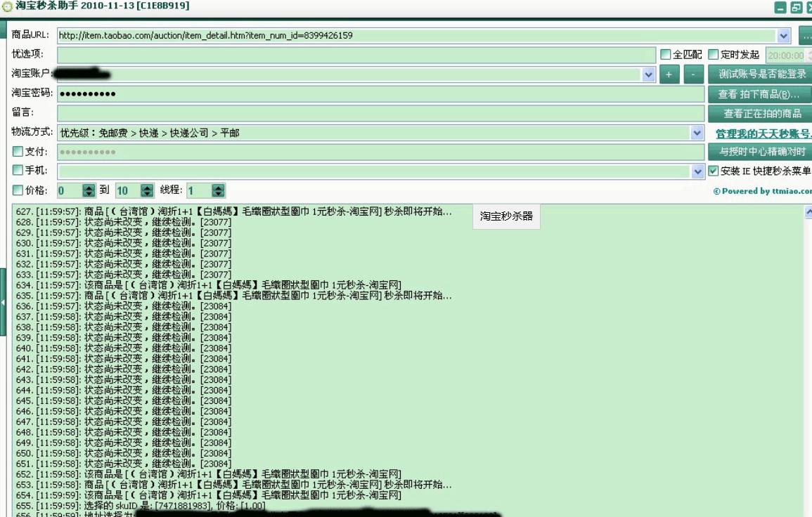
Task: Click the 支付 password field
Action: click(380, 152)
